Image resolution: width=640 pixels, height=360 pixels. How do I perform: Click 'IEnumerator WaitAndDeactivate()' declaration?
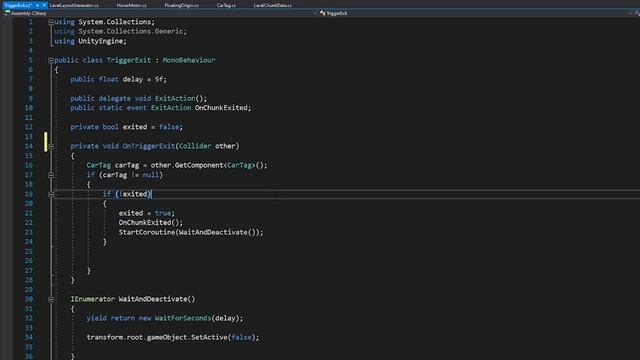coord(133,299)
